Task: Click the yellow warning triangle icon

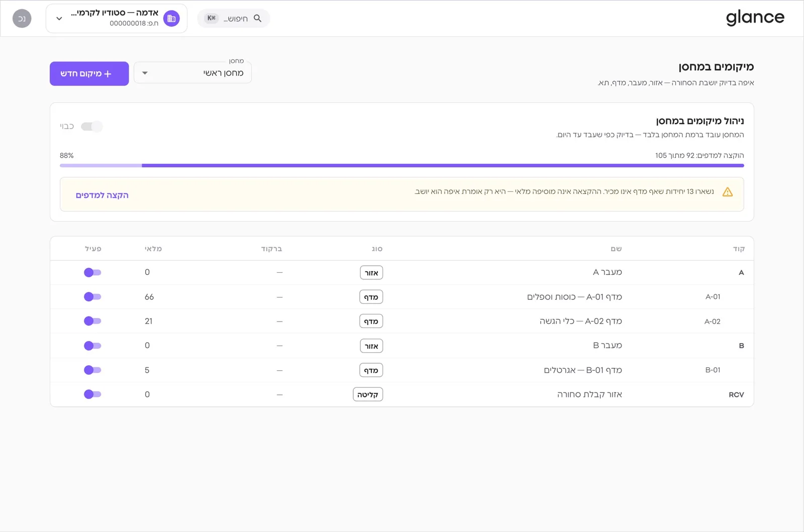Action: click(x=727, y=192)
